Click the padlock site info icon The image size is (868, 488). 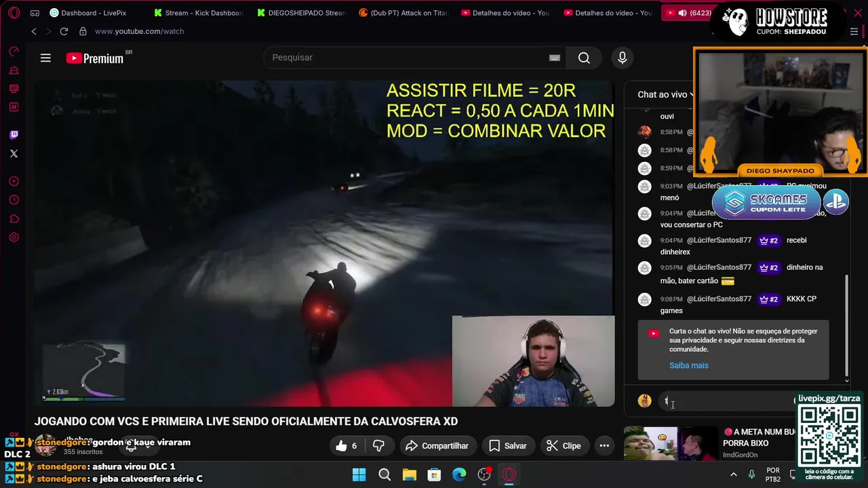[83, 31]
